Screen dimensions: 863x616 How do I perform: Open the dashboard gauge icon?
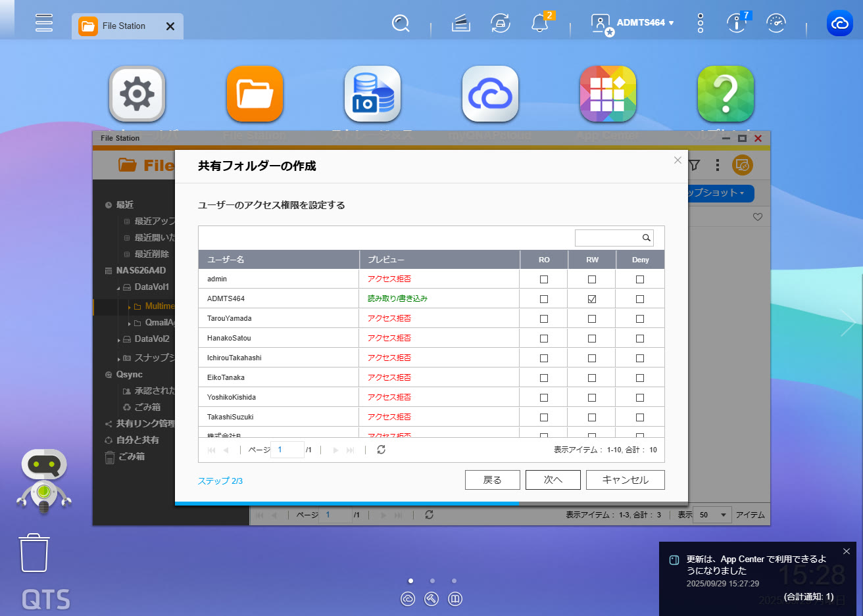(776, 24)
